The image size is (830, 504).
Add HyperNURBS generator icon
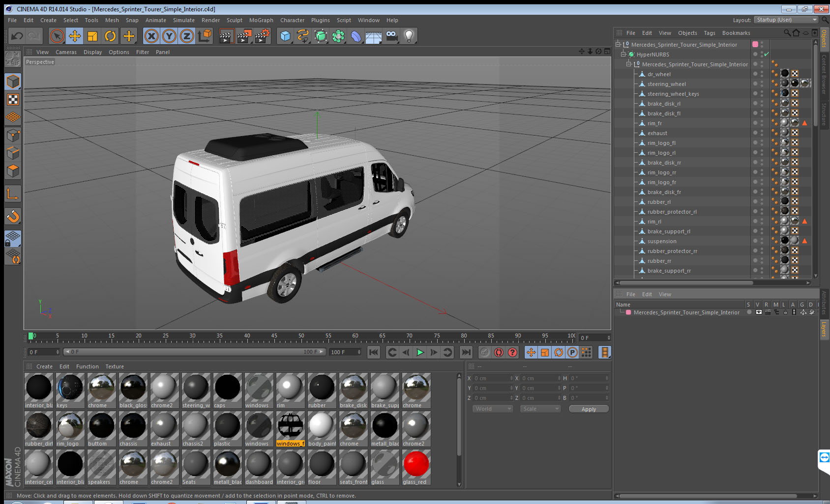point(321,36)
